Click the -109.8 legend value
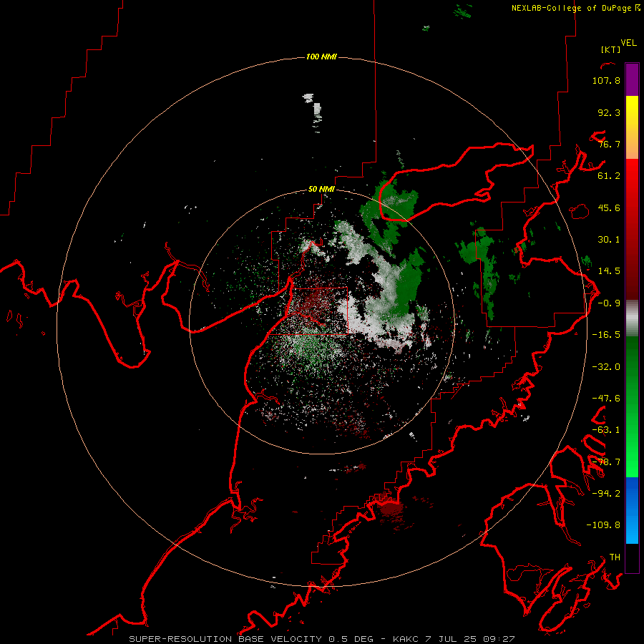 (603, 525)
